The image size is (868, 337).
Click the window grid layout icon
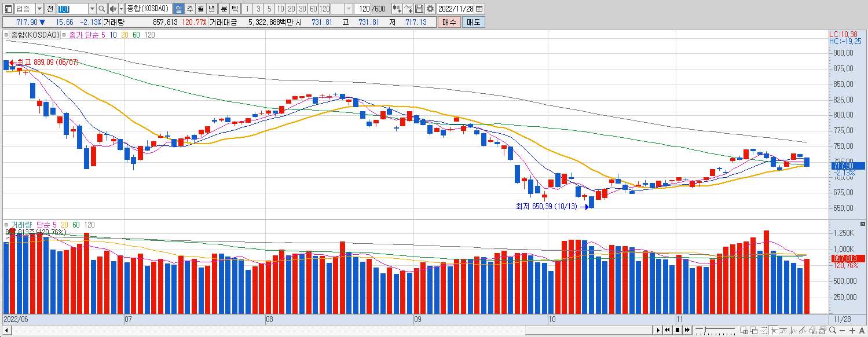pyautogui.click(x=744, y=331)
